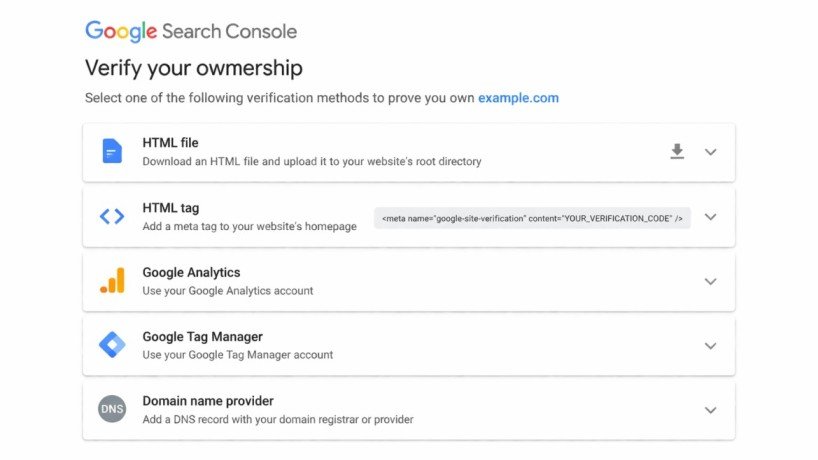Screen dimensions: 818x460
Task: Choose Google Tag Manager verification method
Action: pyautogui.click(x=202, y=337)
